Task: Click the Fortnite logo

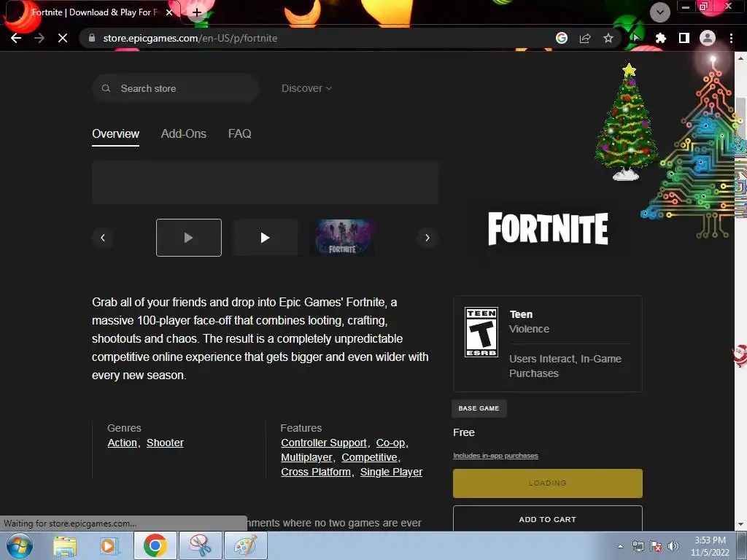Action: click(x=548, y=229)
